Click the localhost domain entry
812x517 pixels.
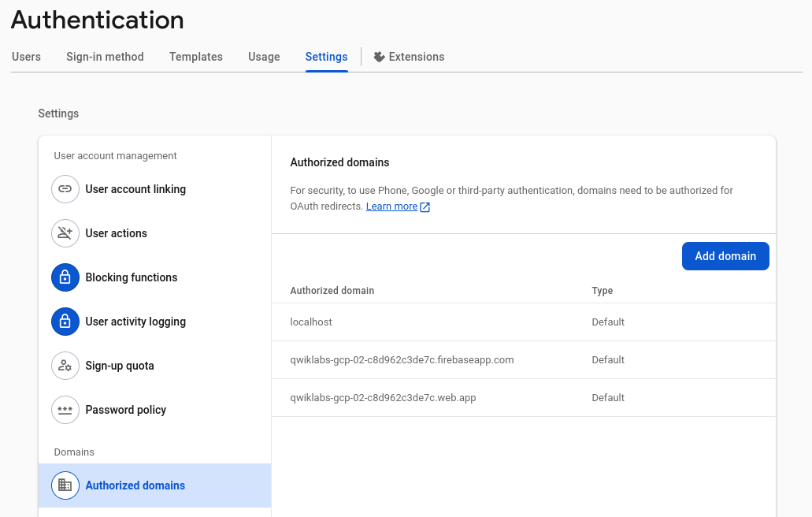click(311, 322)
